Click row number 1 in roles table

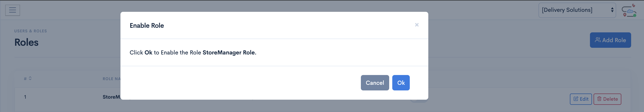tap(25, 97)
